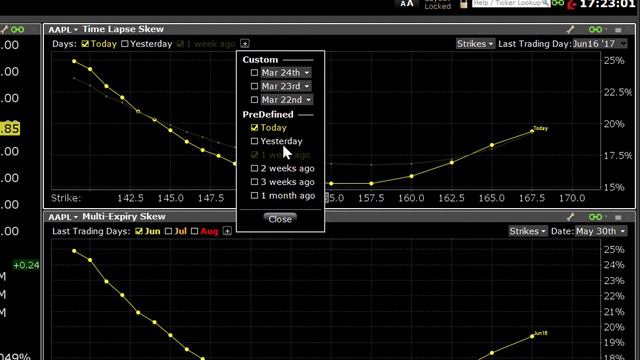Open Date May 30th dropdown
Image resolution: width=640 pixels, height=360 pixels.
(601, 231)
